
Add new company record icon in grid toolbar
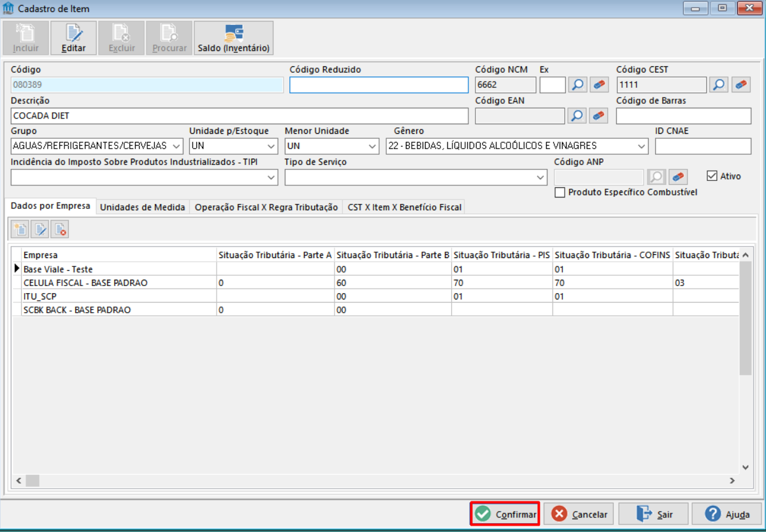click(x=20, y=229)
